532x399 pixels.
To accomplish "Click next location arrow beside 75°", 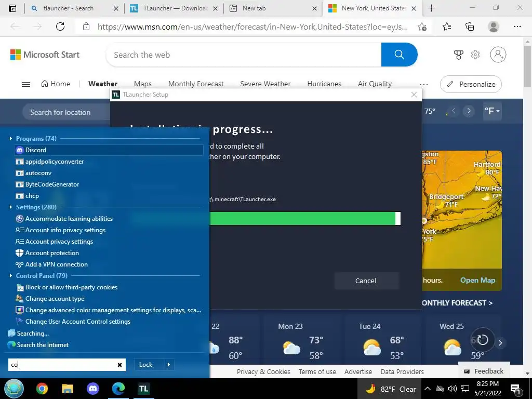I will pos(469,111).
